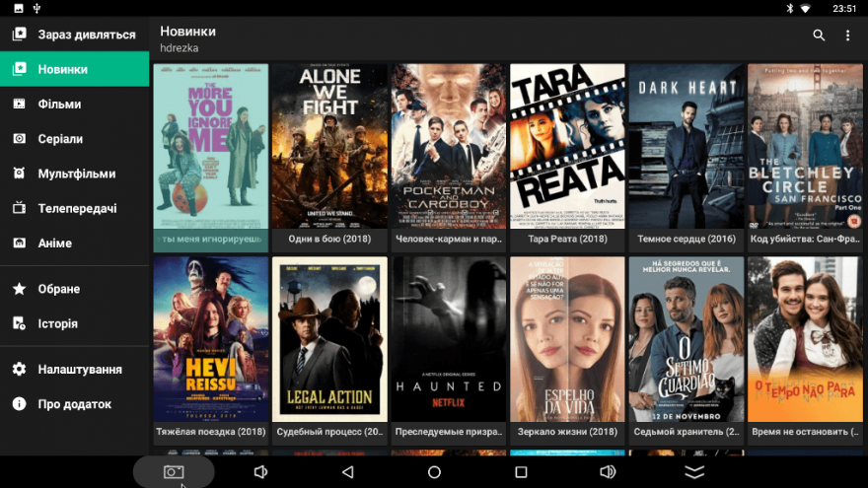The image size is (868, 488).
Task: Click title Человек-карман и пар..
Action: pyautogui.click(x=449, y=239)
